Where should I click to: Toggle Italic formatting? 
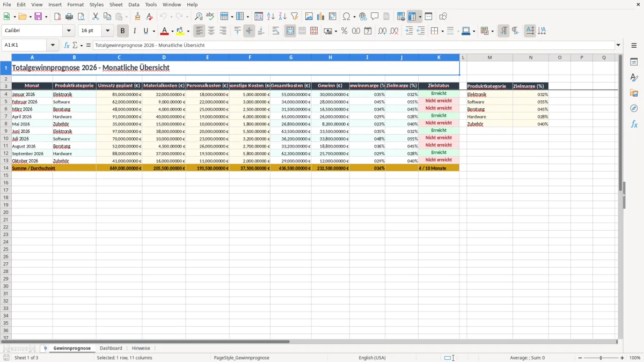(x=134, y=31)
